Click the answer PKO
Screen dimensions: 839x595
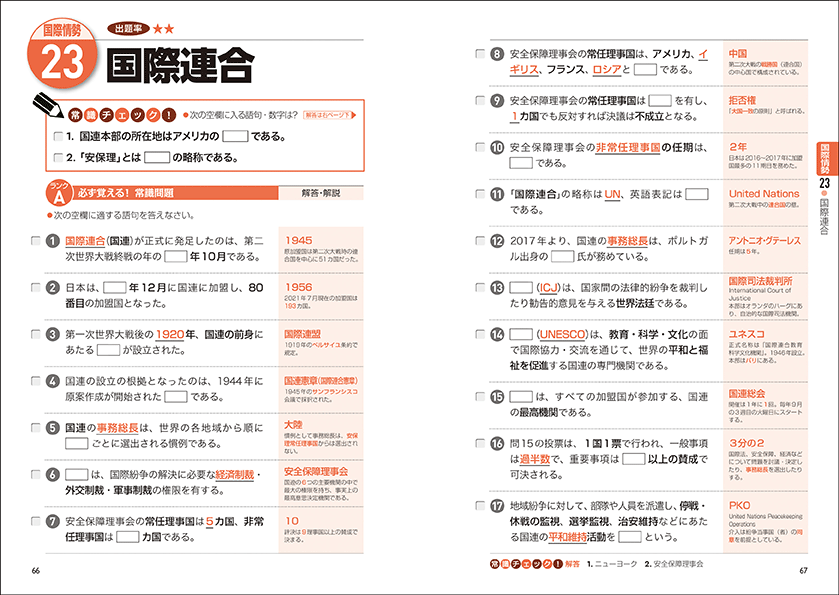(739, 505)
